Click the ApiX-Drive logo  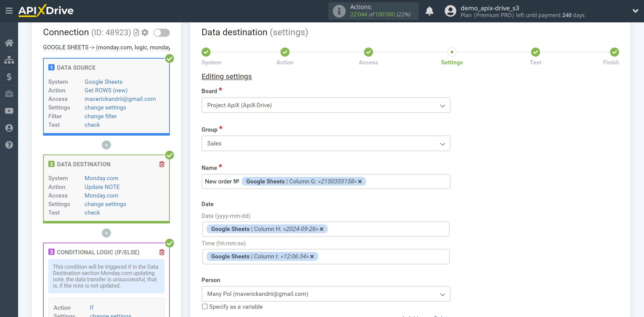46,11
